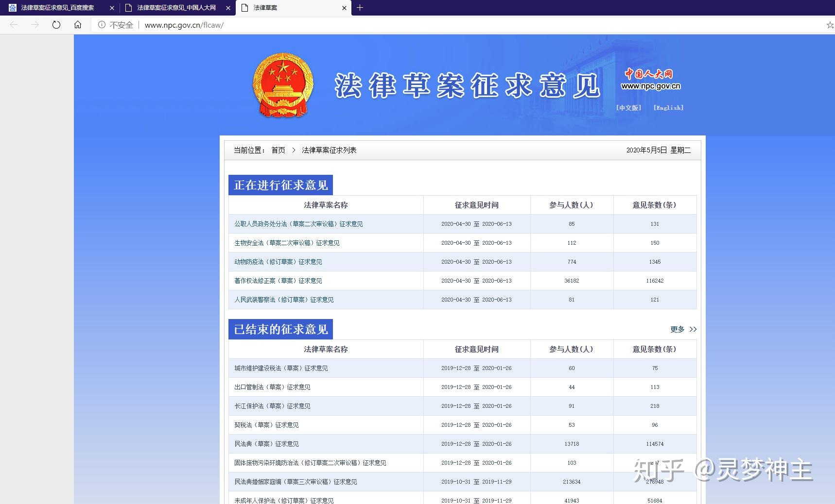Close the 中国人大网 tab
The height and width of the screenshot is (504, 835).
(228, 8)
